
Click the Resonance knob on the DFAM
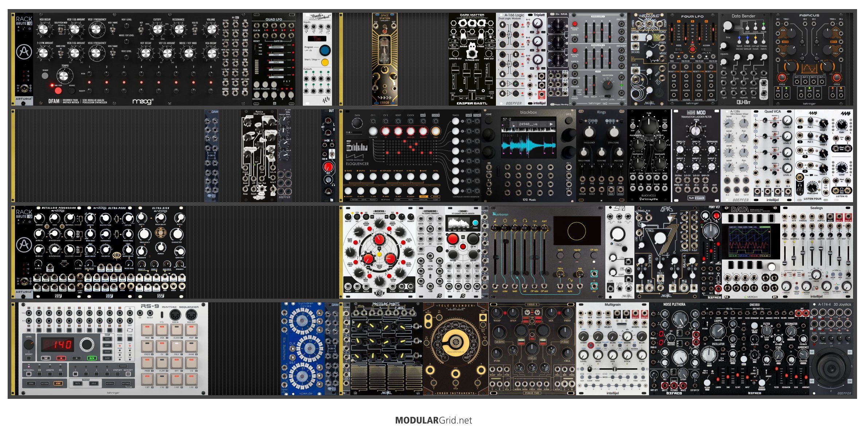178,30
